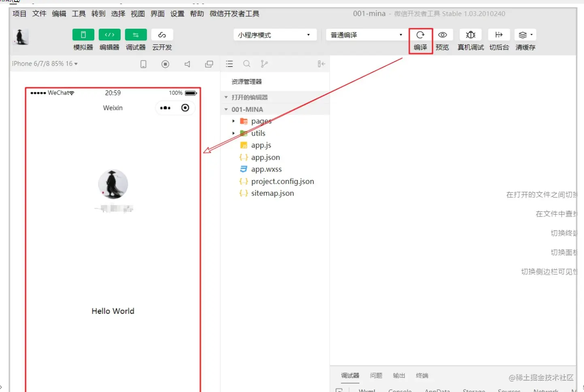Viewport: 584px width, 392px height.
Task: Open the sitemap.json file
Action: [272, 193]
